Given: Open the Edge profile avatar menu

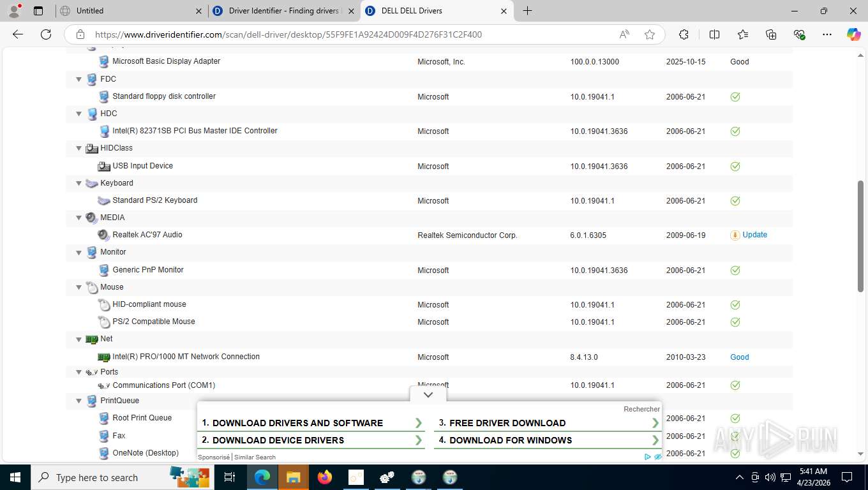Looking at the screenshot, I should point(14,11).
